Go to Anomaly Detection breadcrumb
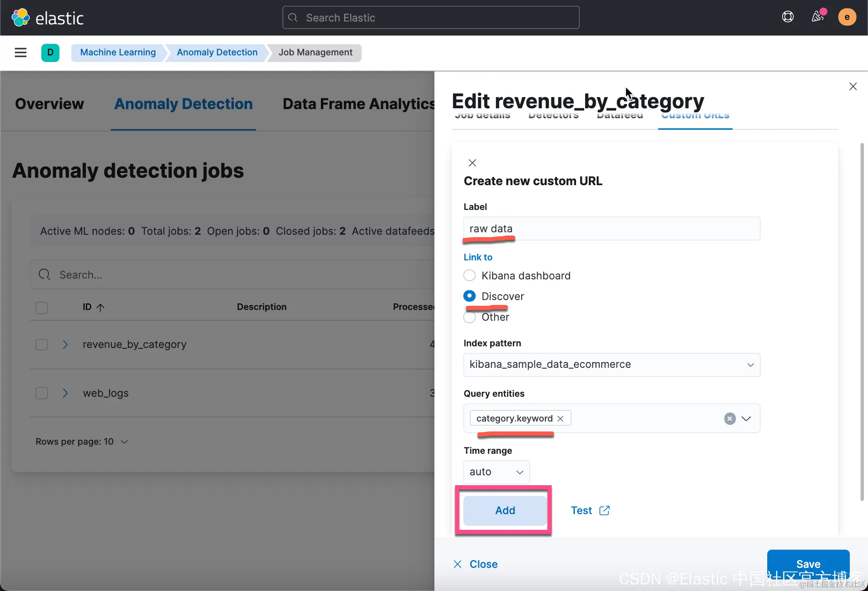 (x=217, y=52)
